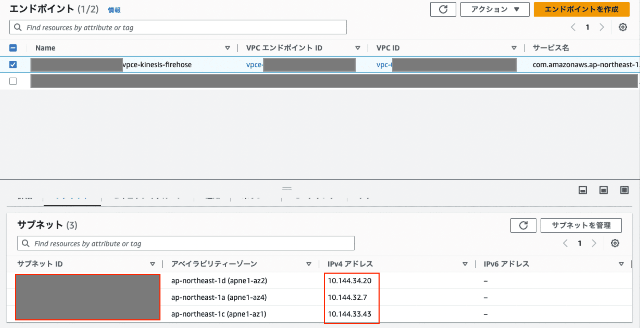The image size is (644, 328).
Task: Select ap-northeast-1c (apne1-az1) zone cell
Action: [x=219, y=314]
